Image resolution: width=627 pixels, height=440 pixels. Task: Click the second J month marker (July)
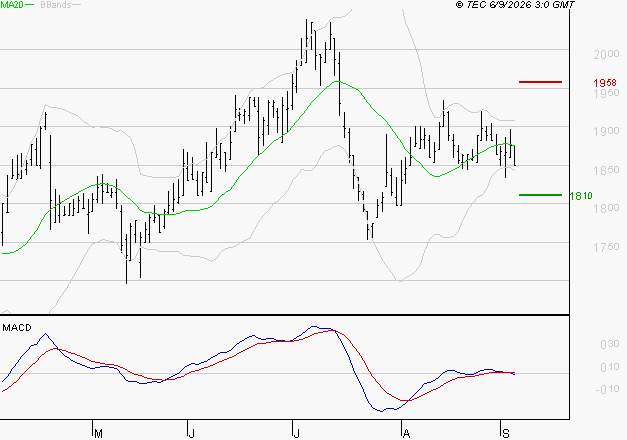tap(296, 434)
